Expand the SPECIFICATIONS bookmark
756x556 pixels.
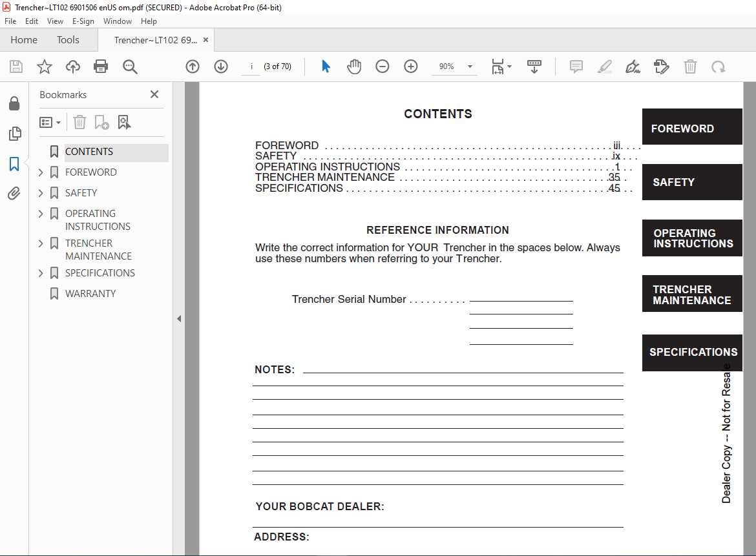(x=41, y=273)
